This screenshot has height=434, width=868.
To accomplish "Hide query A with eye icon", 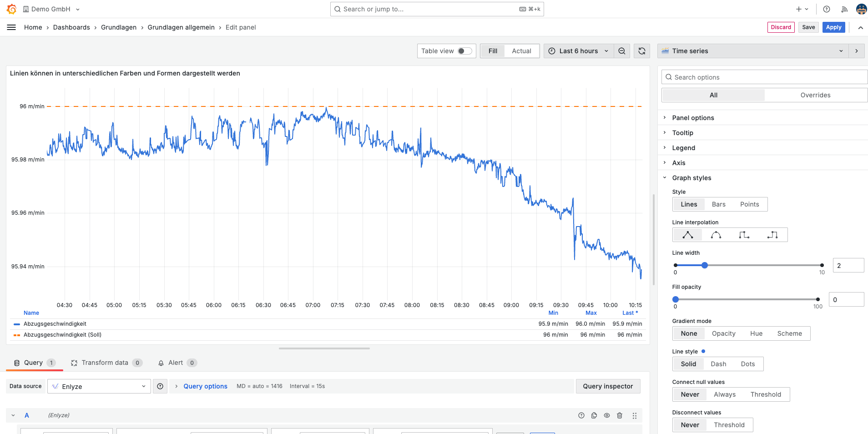I will pyautogui.click(x=606, y=415).
